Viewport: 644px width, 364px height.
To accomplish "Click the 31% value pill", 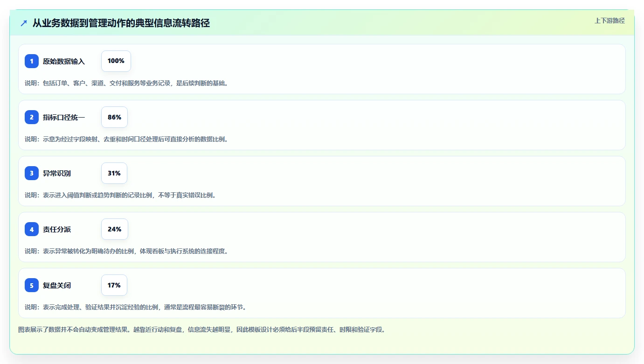I will [114, 173].
